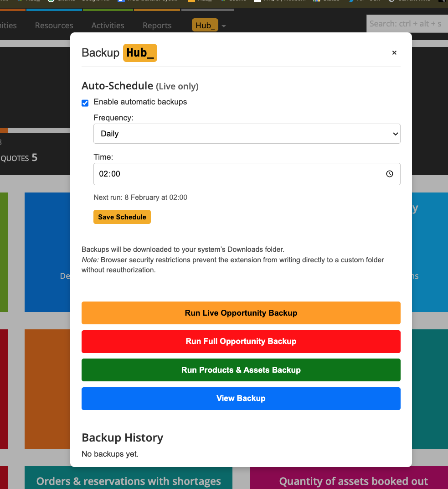Viewport: 448px width, 489px height.
Task: Run Full Opportunity Backup
Action: pos(241,342)
